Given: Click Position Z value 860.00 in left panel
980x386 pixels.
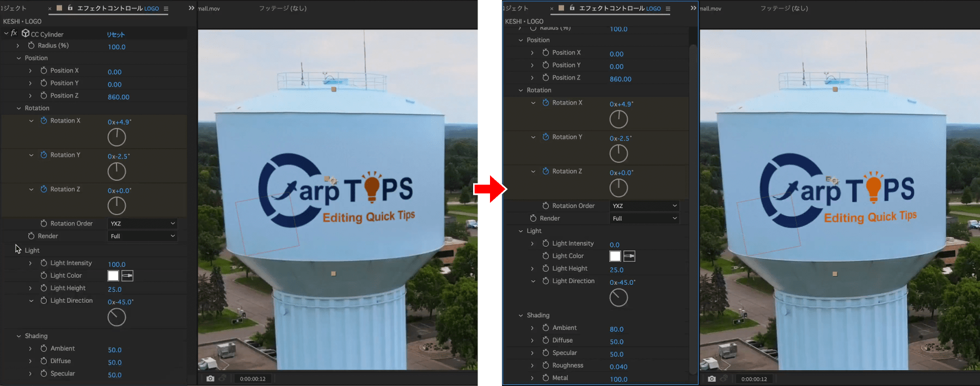Looking at the screenshot, I should pos(119,97).
